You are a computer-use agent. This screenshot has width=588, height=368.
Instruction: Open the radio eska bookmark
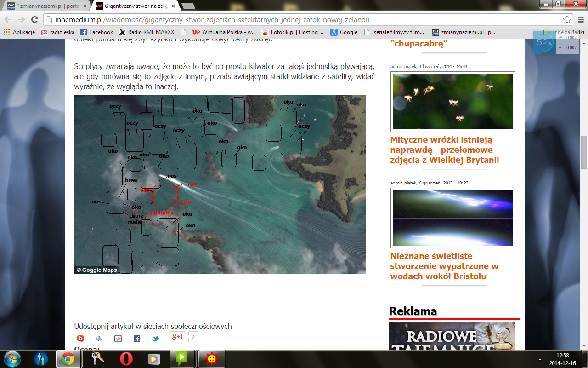[x=57, y=32]
